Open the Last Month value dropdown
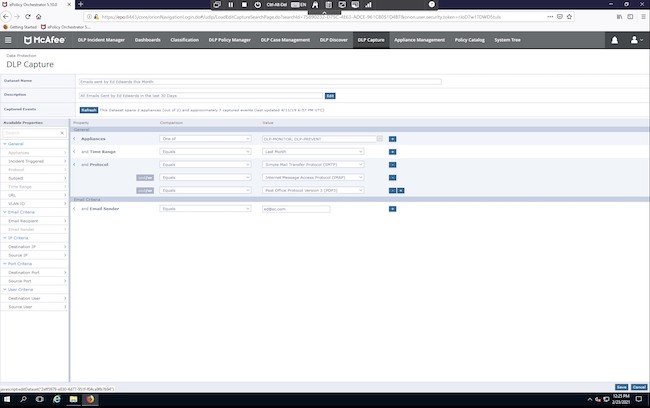 click(313, 152)
